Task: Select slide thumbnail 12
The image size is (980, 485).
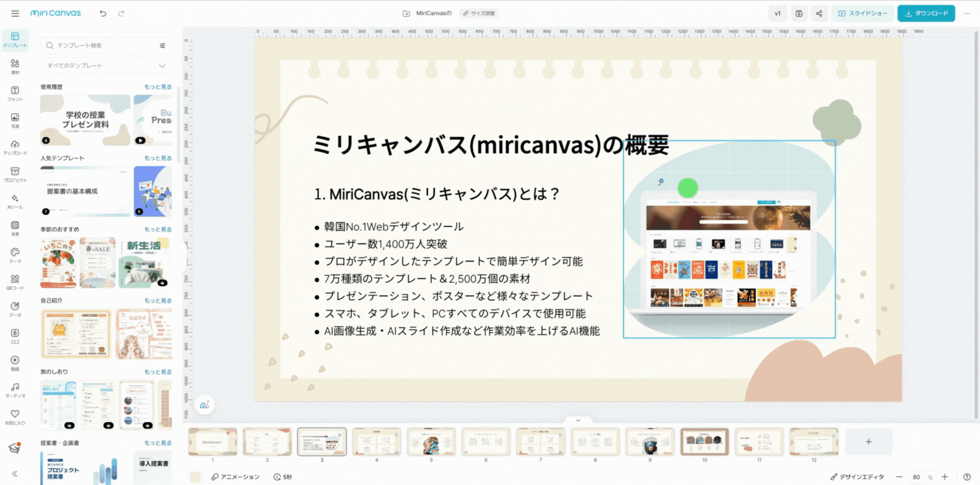Action: [x=814, y=442]
